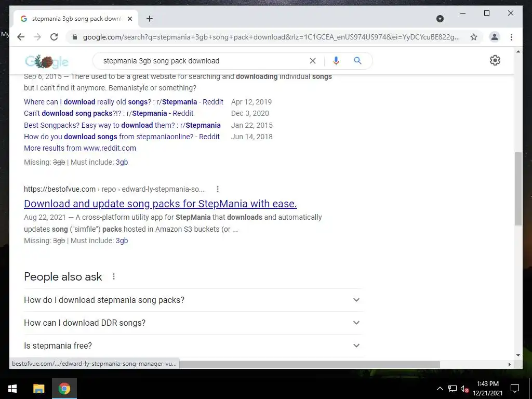532x399 pixels.
Task: Click the search query input field
Action: pos(204,61)
